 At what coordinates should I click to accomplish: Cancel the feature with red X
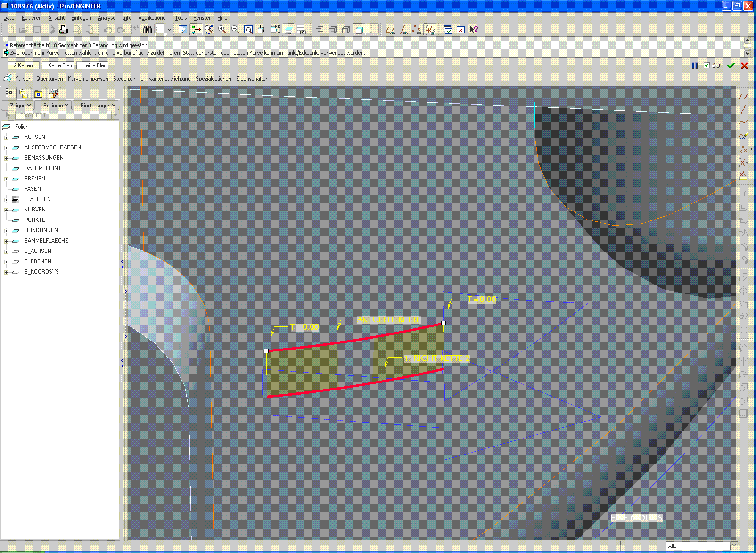click(745, 65)
